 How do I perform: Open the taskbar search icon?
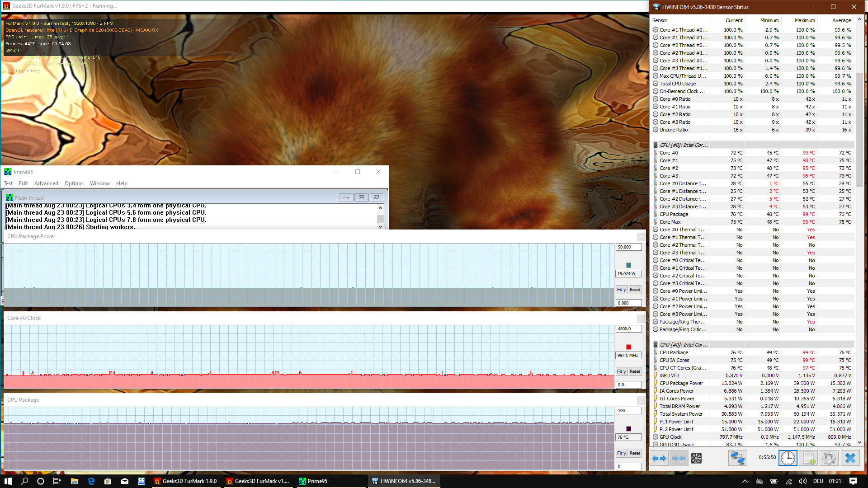click(24, 481)
